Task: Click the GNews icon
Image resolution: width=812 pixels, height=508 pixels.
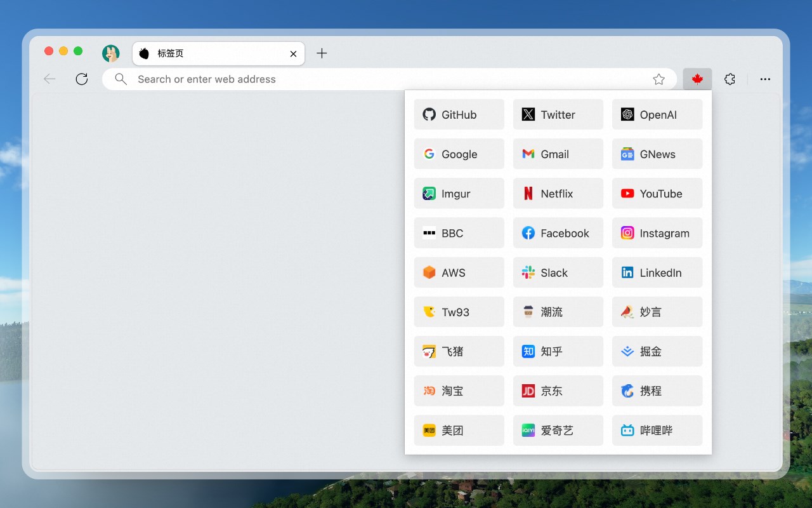Action: 627,154
